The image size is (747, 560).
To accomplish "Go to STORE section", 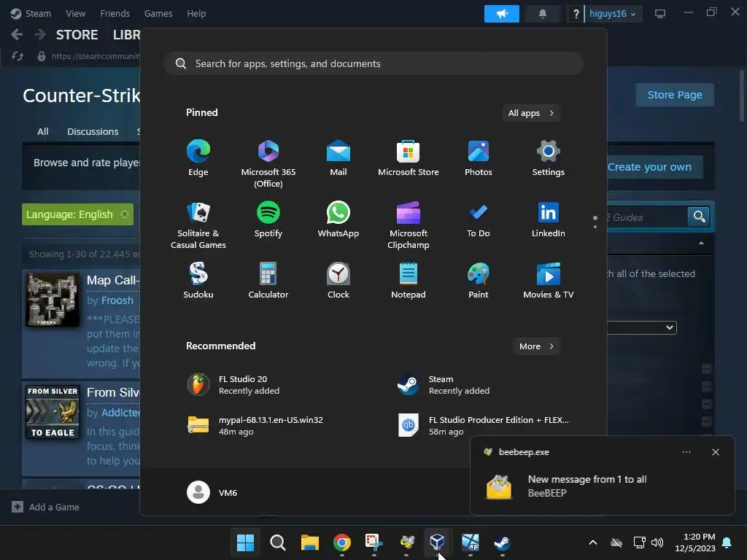I will click(77, 35).
